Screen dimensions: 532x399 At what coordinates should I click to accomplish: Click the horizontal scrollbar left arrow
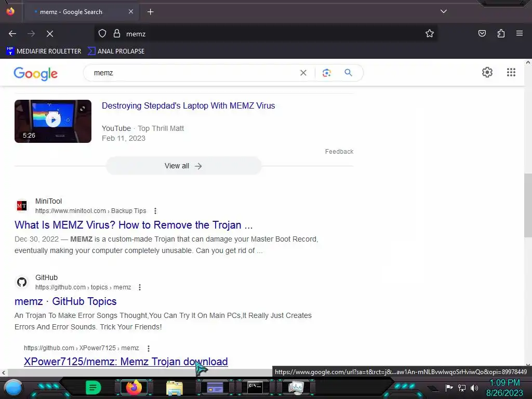(x=4, y=373)
